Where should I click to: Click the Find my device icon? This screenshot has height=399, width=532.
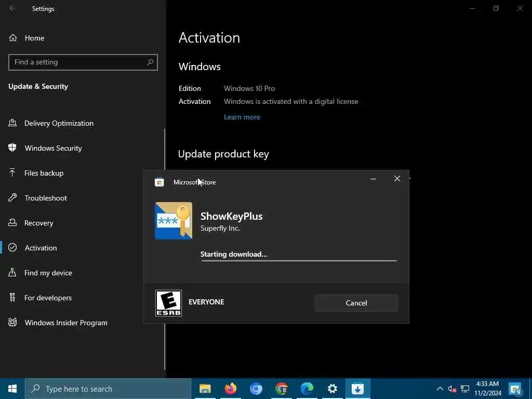click(12, 272)
